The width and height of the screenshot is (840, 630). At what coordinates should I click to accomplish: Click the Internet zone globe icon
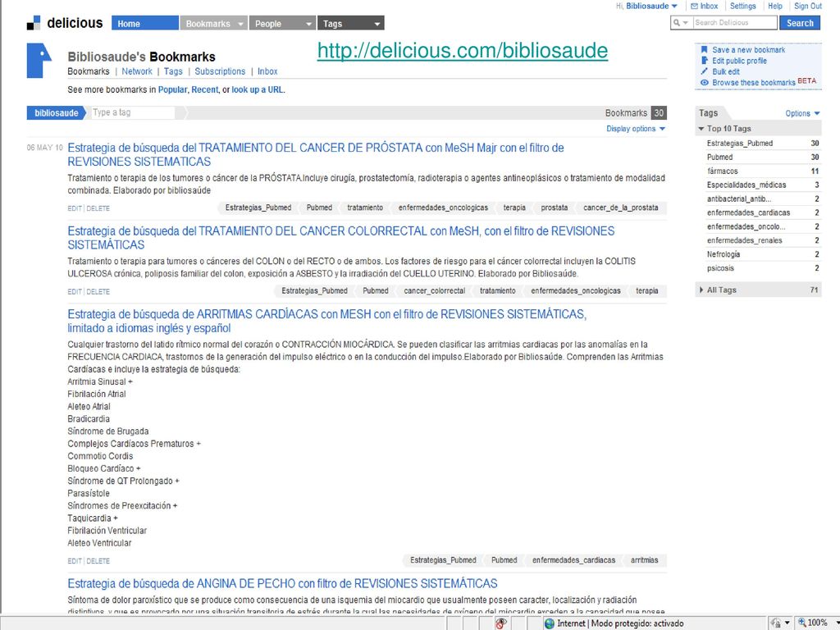549,623
